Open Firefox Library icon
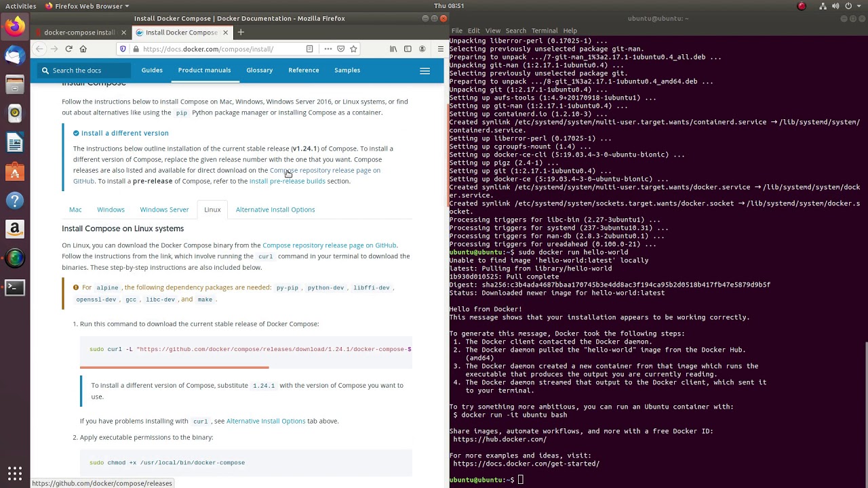This screenshot has height=488, width=868. [393, 49]
